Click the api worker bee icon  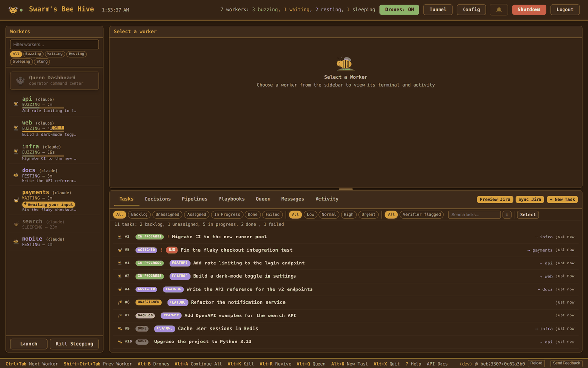coord(16,104)
